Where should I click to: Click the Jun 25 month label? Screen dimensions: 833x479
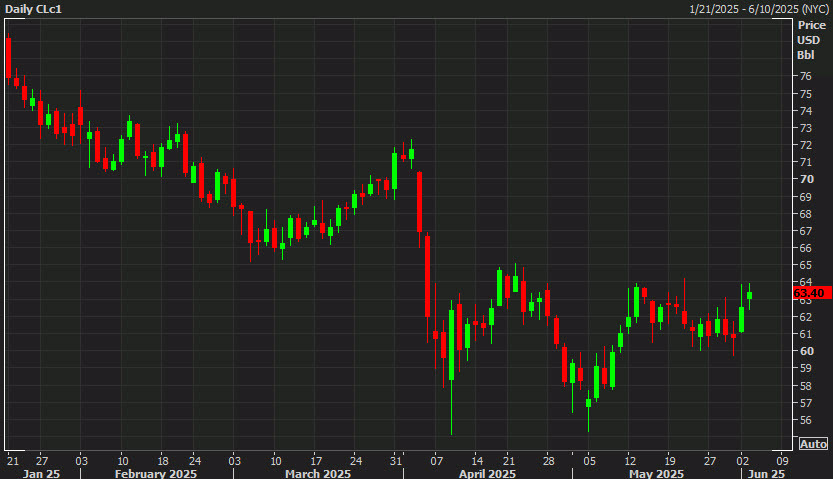pos(766,474)
